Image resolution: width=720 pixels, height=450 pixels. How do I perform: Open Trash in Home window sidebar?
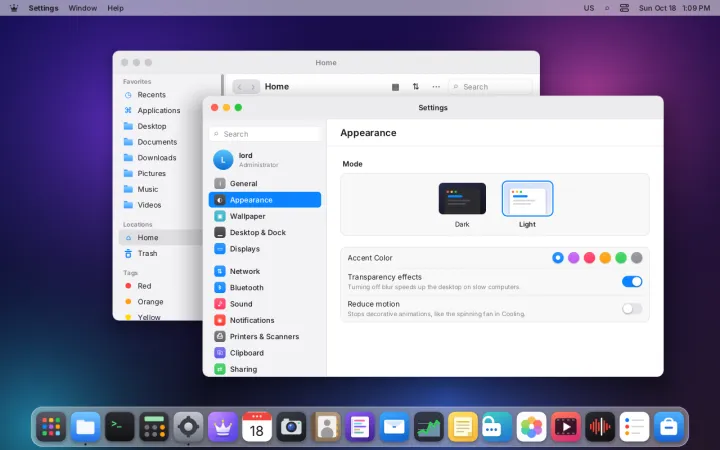coord(161,253)
